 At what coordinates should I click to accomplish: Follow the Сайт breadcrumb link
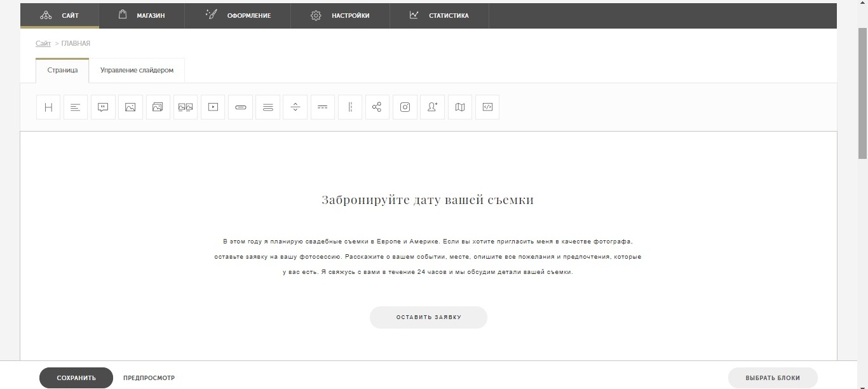43,43
